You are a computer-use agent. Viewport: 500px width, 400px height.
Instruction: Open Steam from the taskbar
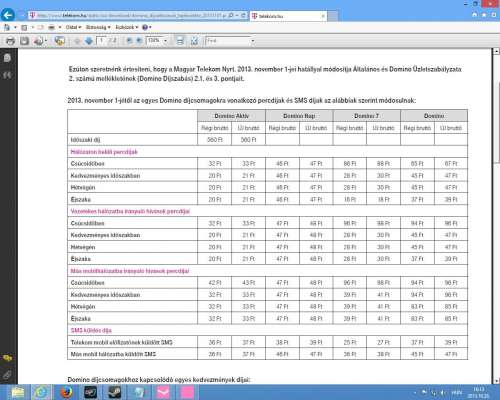[x=115, y=392]
